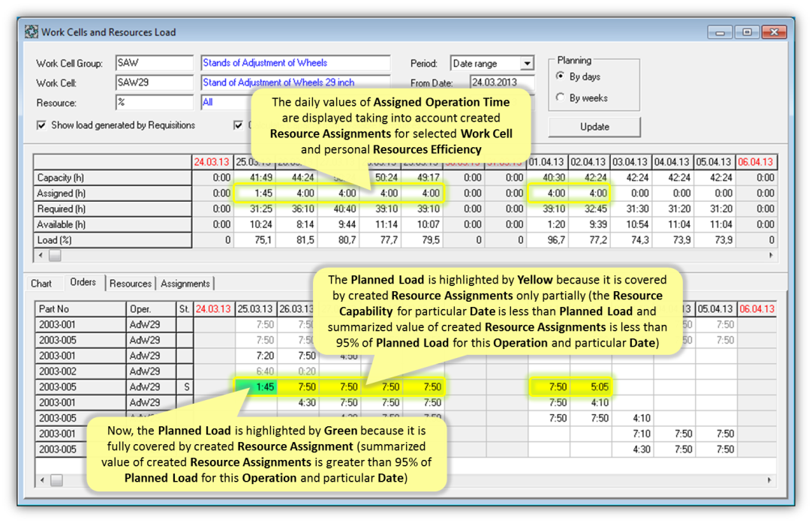Image resolution: width=812 pixels, height=523 pixels.
Task: Select the Load (%) row header
Action: 113,240
